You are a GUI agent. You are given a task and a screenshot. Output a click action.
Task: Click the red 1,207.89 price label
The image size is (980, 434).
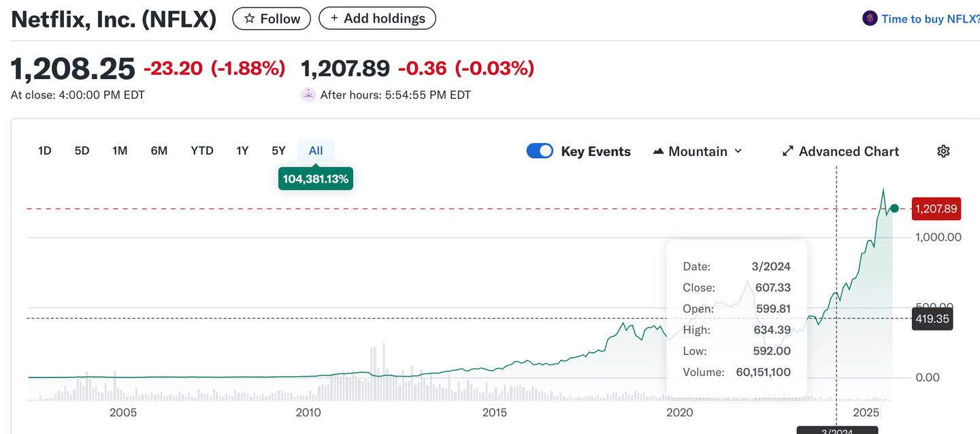coord(935,209)
